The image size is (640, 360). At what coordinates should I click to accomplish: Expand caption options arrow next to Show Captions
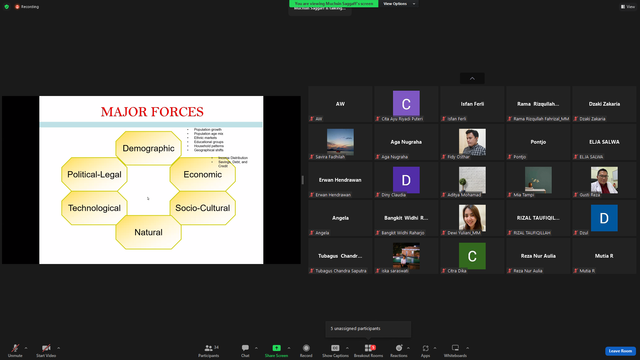click(x=347, y=348)
